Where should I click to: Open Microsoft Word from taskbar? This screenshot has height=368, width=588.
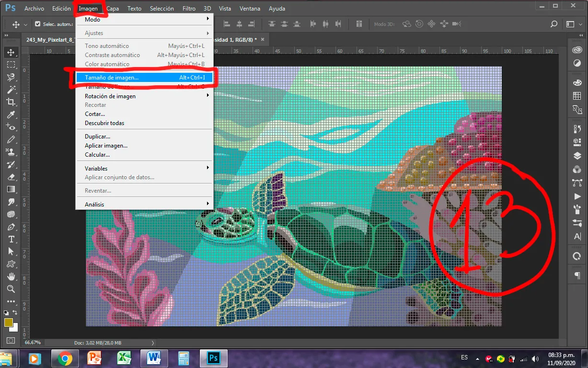154,358
